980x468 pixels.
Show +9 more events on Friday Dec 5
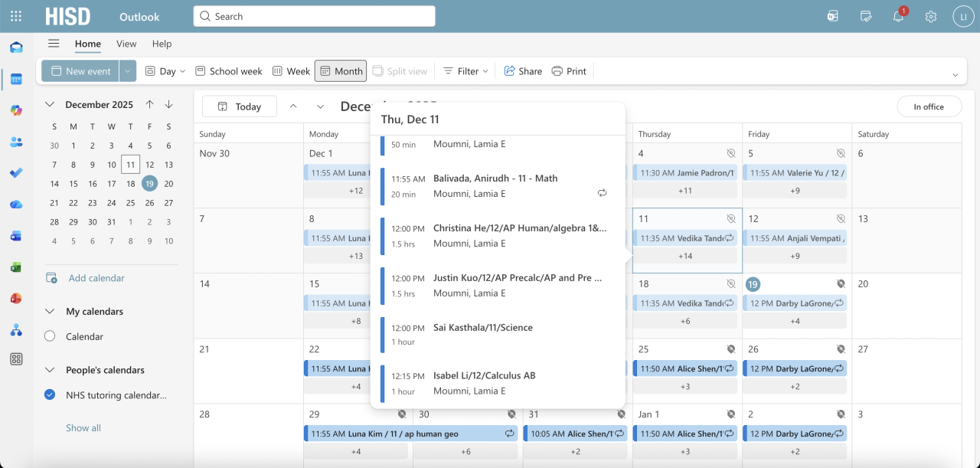795,191
